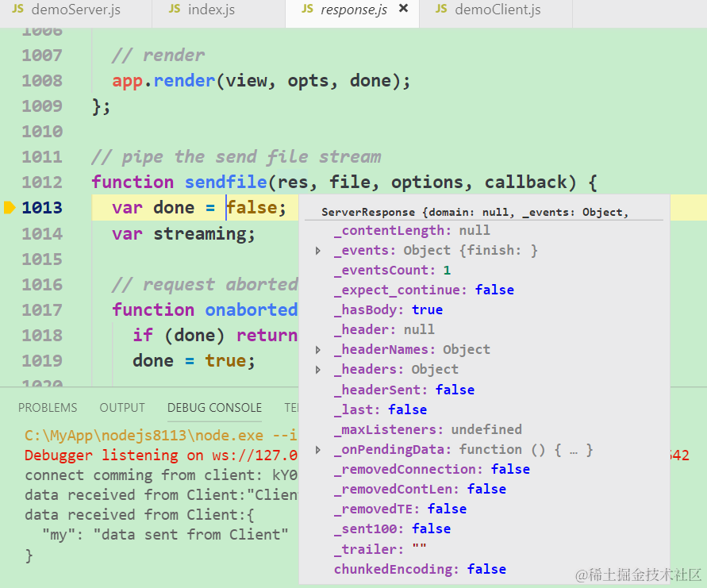This screenshot has height=588, width=707.
Task: Expand the _headers object
Action: [x=318, y=370]
